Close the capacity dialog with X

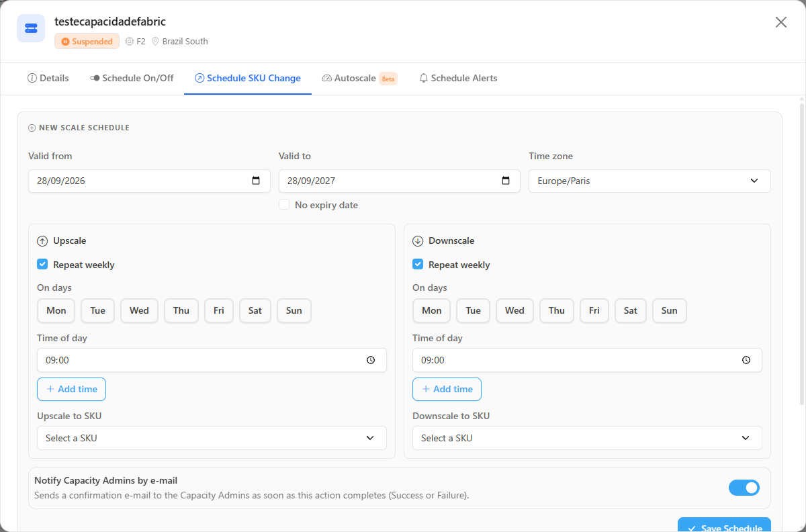781,22
